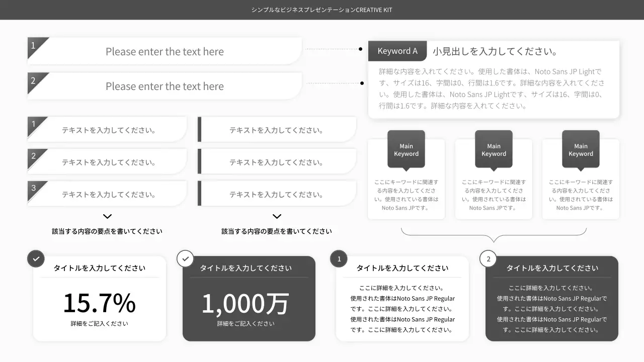Click the corner ribbon numbered 1 at top left

(x=34, y=47)
